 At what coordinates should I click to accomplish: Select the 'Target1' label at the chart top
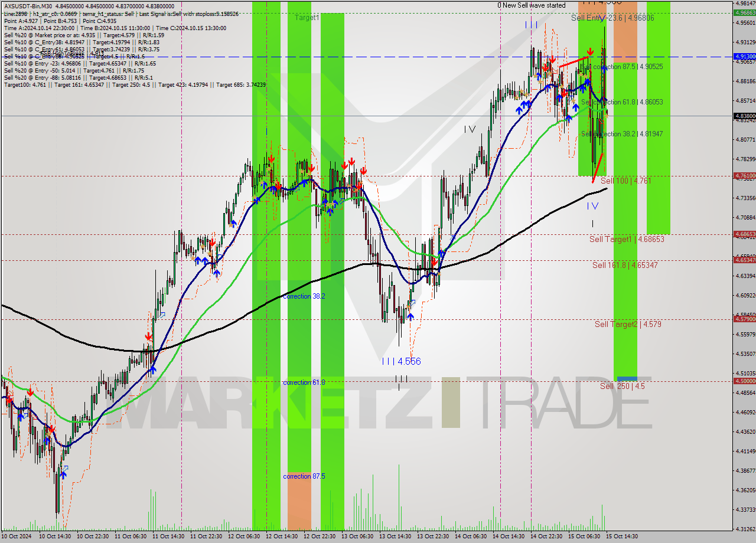tap(307, 18)
